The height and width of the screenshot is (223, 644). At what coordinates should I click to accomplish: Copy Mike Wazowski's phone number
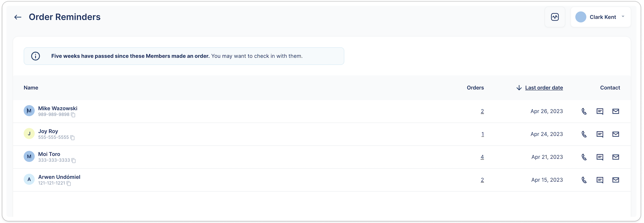pyautogui.click(x=73, y=115)
